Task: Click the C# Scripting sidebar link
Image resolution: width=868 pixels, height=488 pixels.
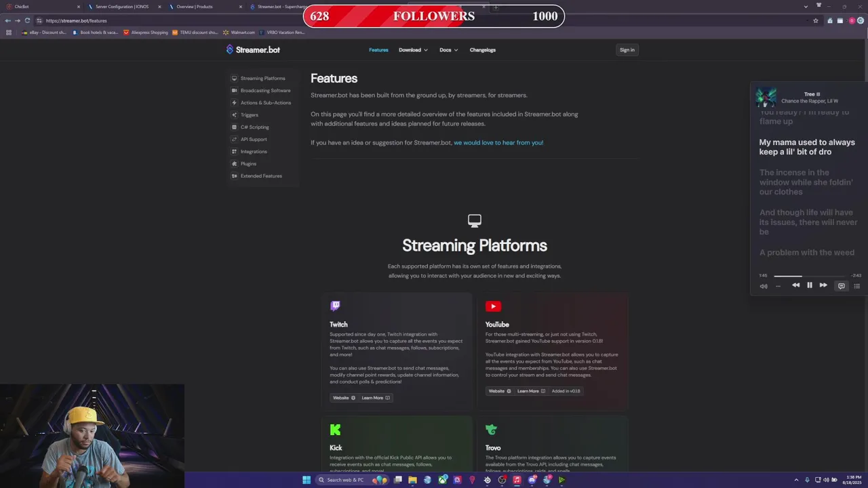Action: point(254,127)
